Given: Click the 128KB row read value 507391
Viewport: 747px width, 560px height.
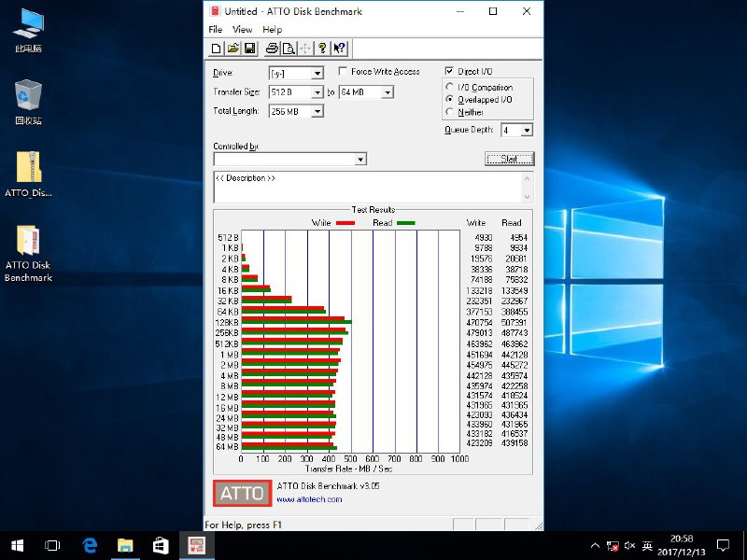Looking at the screenshot, I should 514,322.
